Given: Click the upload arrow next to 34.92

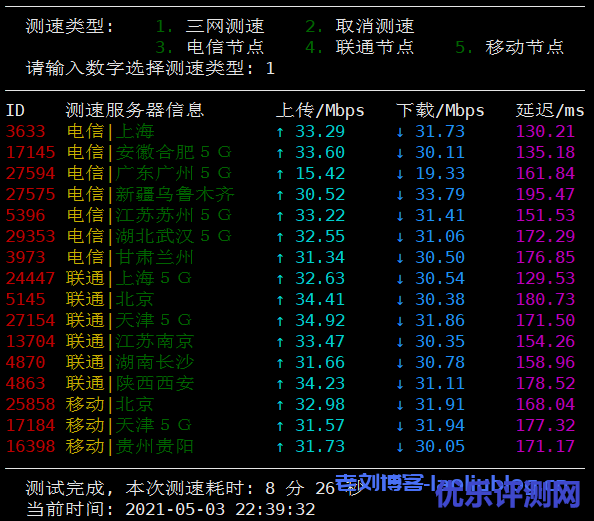Looking at the screenshot, I should tap(280, 321).
